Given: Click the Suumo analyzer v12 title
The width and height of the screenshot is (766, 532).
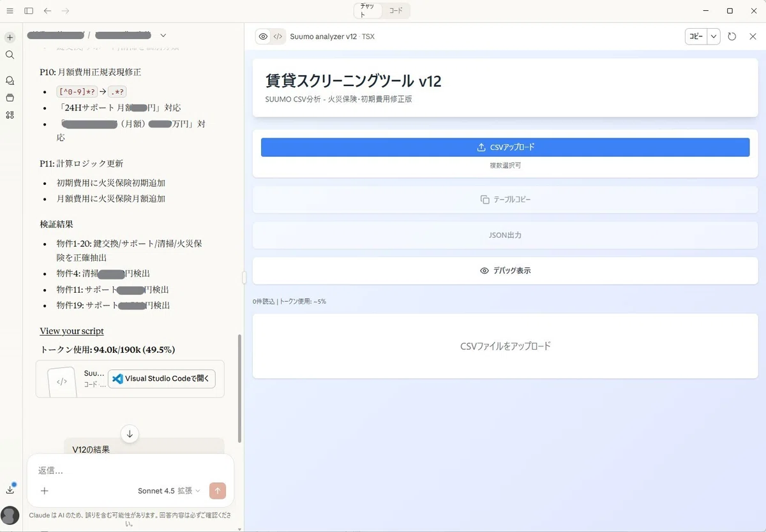Looking at the screenshot, I should pos(323,36).
